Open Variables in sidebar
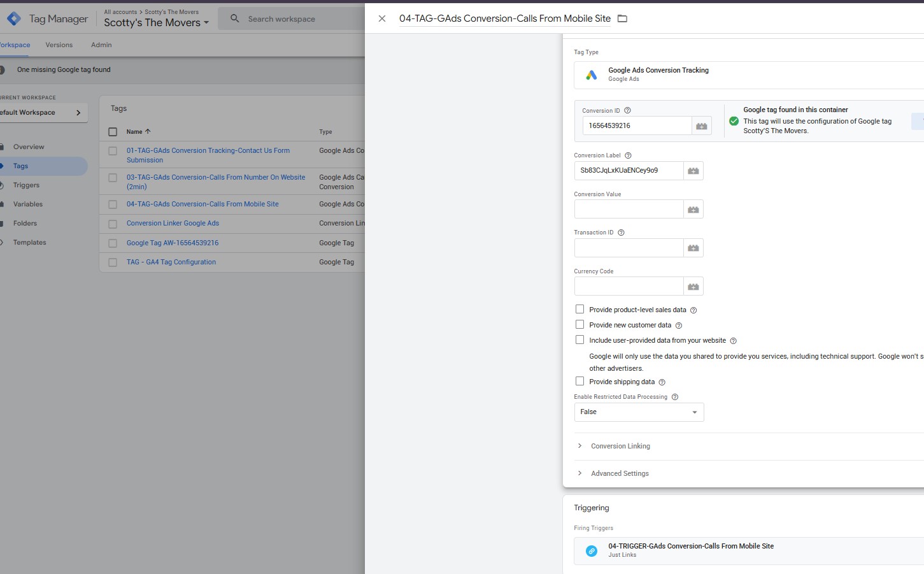 (28, 204)
